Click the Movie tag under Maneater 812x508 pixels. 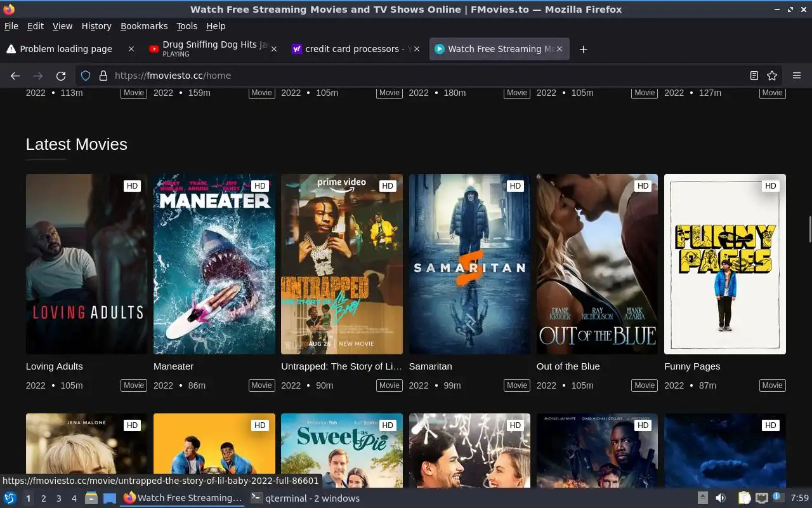click(x=261, y=385)
